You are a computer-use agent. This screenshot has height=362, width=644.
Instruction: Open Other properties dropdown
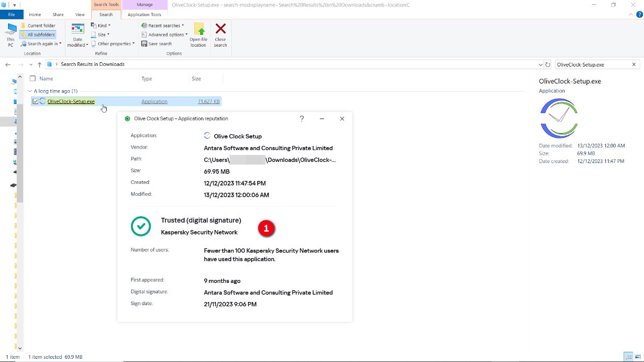113,43
